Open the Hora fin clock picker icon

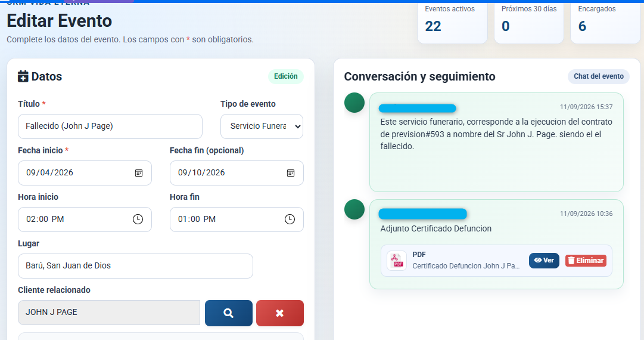(x=290, y=219)
